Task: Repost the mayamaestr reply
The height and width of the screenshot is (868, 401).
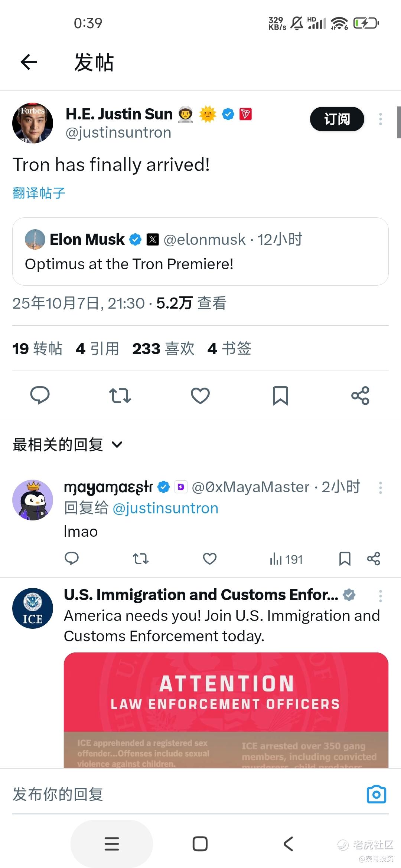Action: [x=140, y=559]
